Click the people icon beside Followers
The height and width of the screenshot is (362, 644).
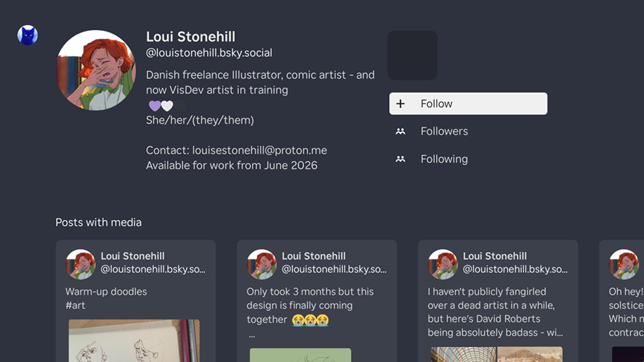tap(400, 131)
